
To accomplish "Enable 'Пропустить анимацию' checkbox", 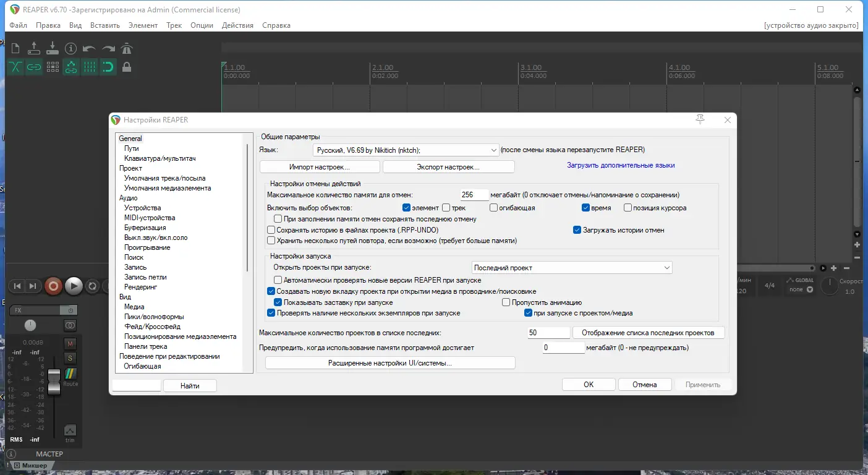I will pos(506,302).
